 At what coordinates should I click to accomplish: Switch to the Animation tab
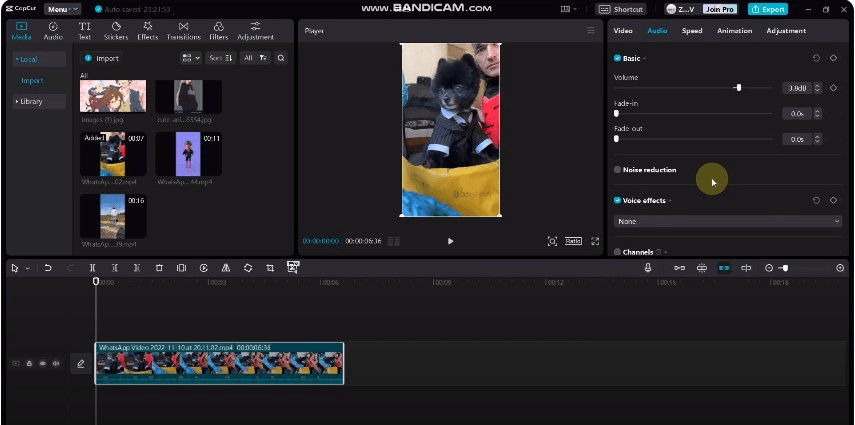click(734, 31)
